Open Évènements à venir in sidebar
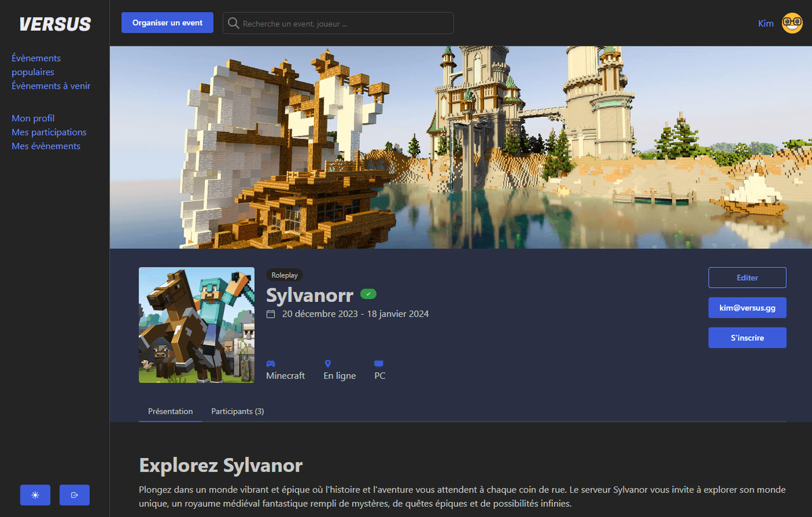The image size is (812, 517). point(51,86)
